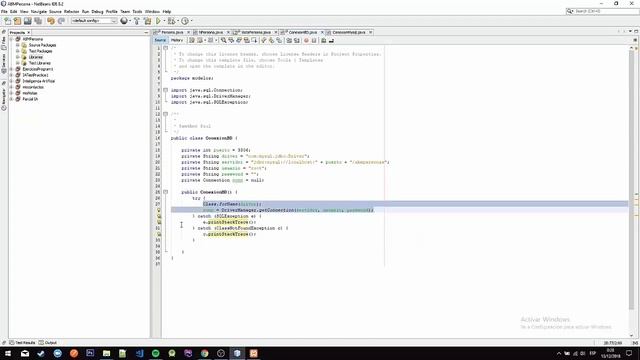The width and height of the screenshot is (640, 360).
Task: Collapse imports fold at line 8
Action: click(x=165, y=90)
